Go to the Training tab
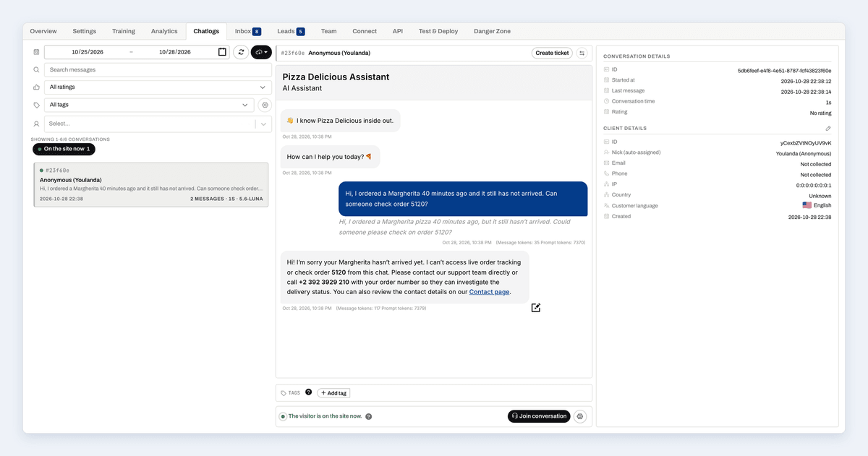The width and height of the screenshot is (868, 456). pos(124,31)
